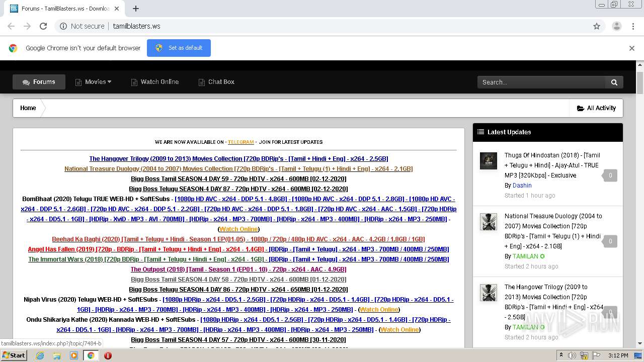
Task: Click the page scrollbar up arrow
Action: pos(640,65)
